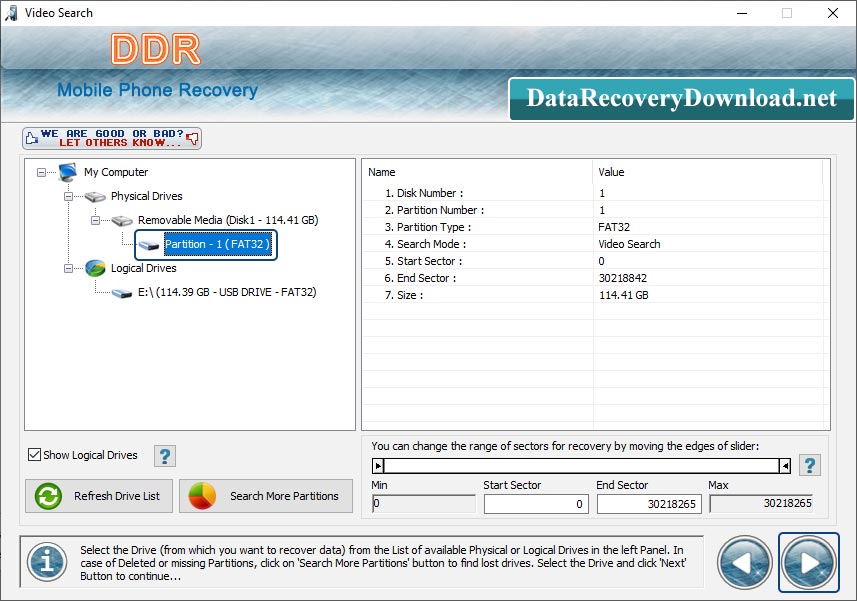Select the My Computer monitor icon
The image size is (857, 601).
click(x=68, y=172)
